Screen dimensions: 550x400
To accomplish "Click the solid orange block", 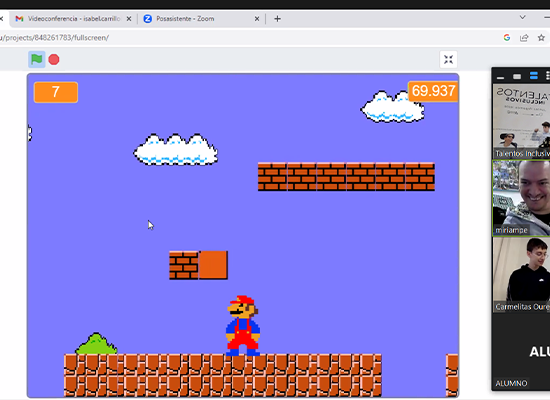I will pyautogui.click(x=213, y=265).
